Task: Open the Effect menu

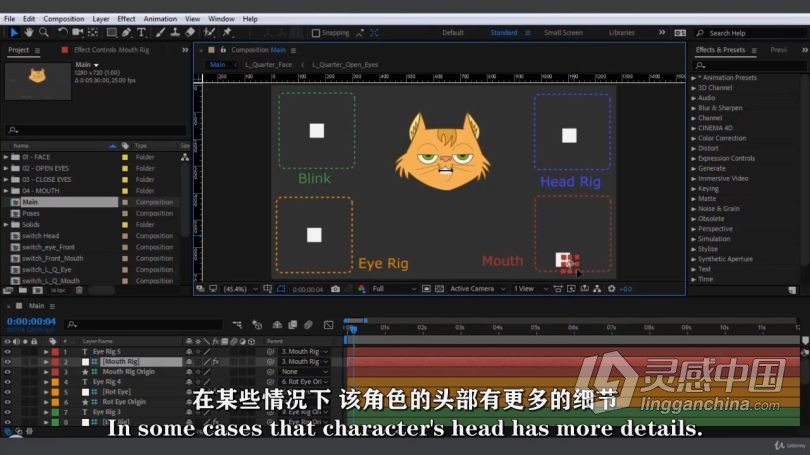Action: click(126, 19)
